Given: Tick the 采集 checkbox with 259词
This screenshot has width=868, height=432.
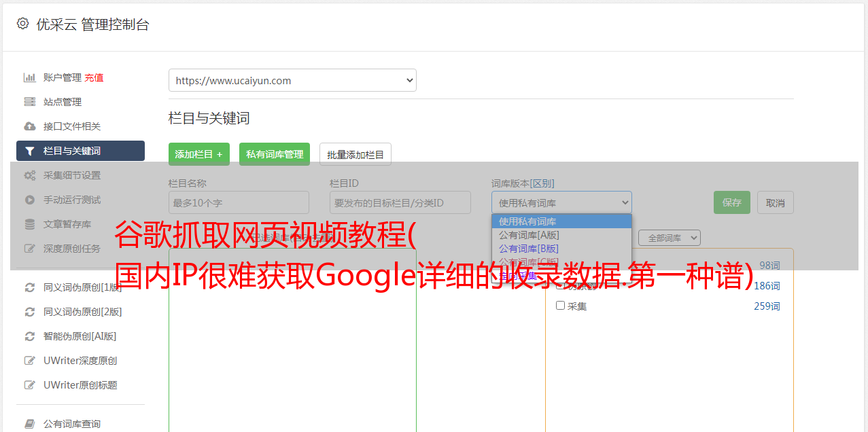Looking at the screenshot, I should point(561,306).
